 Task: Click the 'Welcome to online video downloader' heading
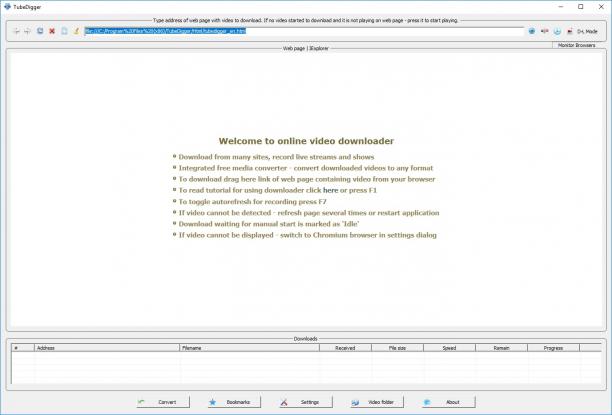click(306, 141)
